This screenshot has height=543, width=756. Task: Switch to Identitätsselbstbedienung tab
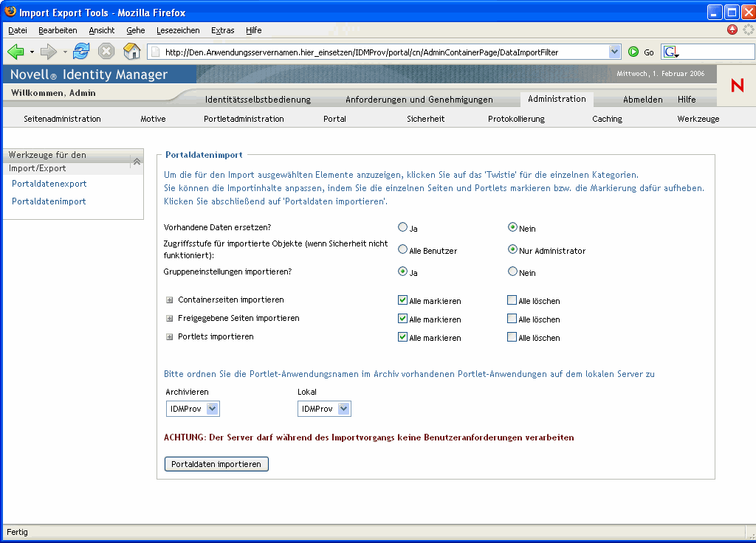point(258,100)
